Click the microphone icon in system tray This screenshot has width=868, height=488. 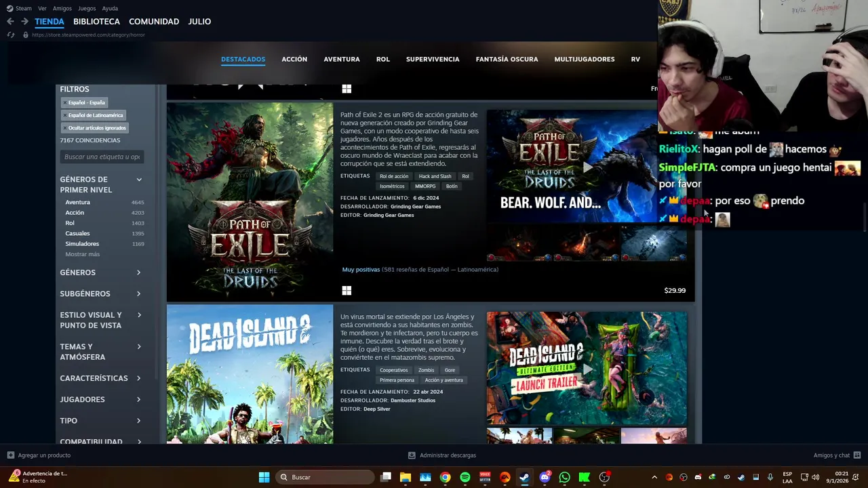point(770,477)
